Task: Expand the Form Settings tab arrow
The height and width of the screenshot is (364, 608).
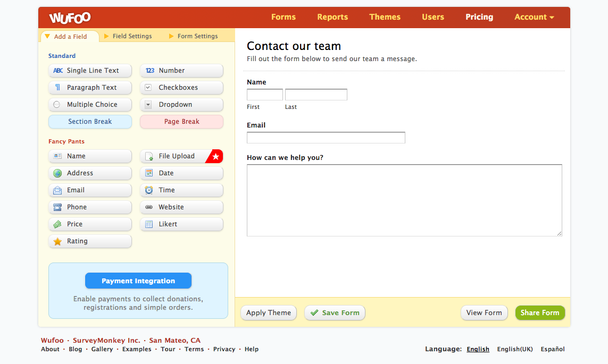Action: (171, 36)
